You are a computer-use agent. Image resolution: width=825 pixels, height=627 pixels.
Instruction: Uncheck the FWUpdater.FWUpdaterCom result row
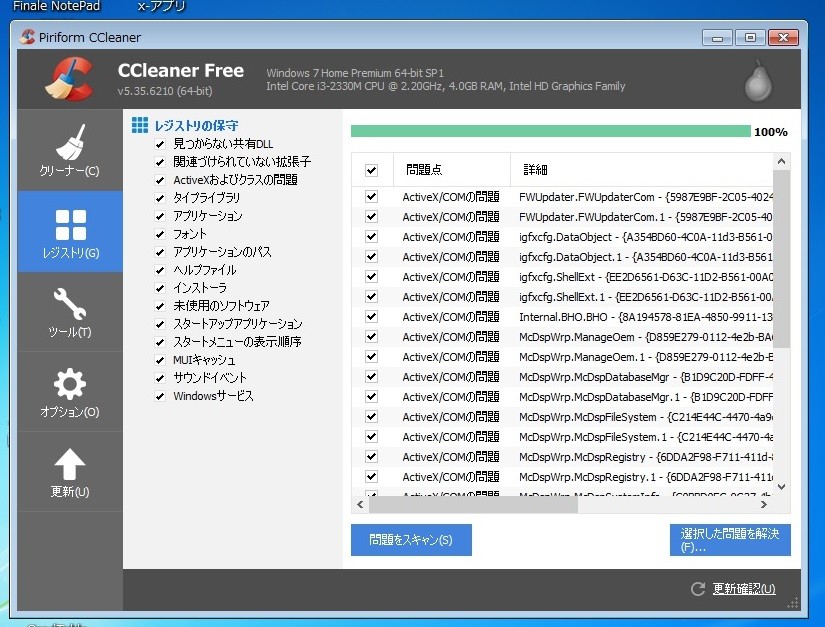371,197
